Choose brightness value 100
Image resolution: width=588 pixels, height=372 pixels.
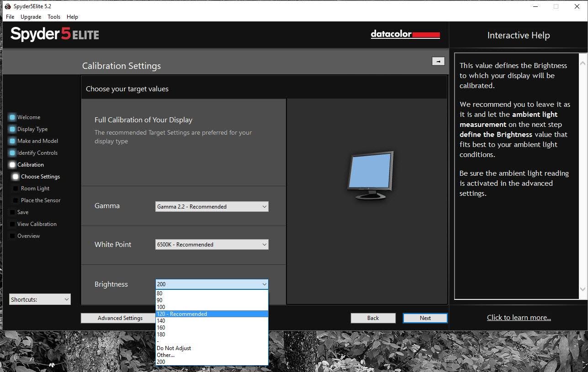click(x=212, y=307)
